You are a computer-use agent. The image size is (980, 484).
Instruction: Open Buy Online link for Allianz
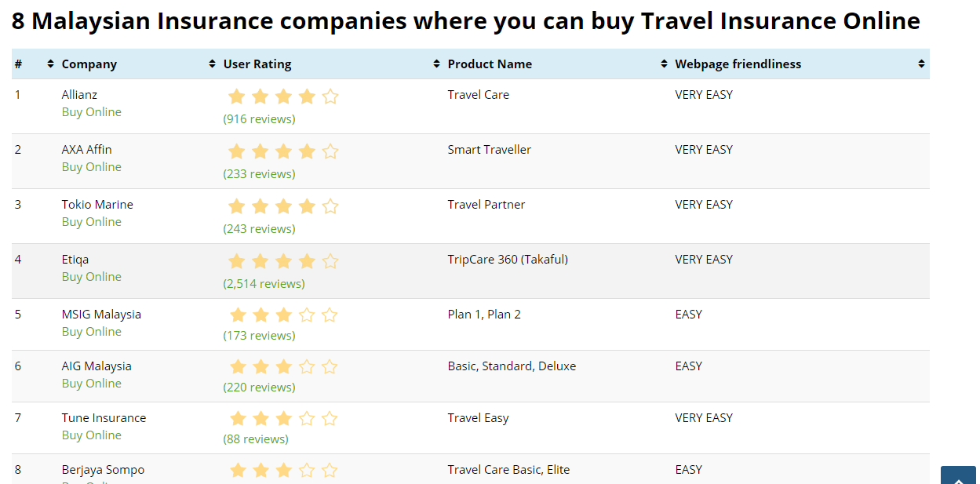coord(92,112)
